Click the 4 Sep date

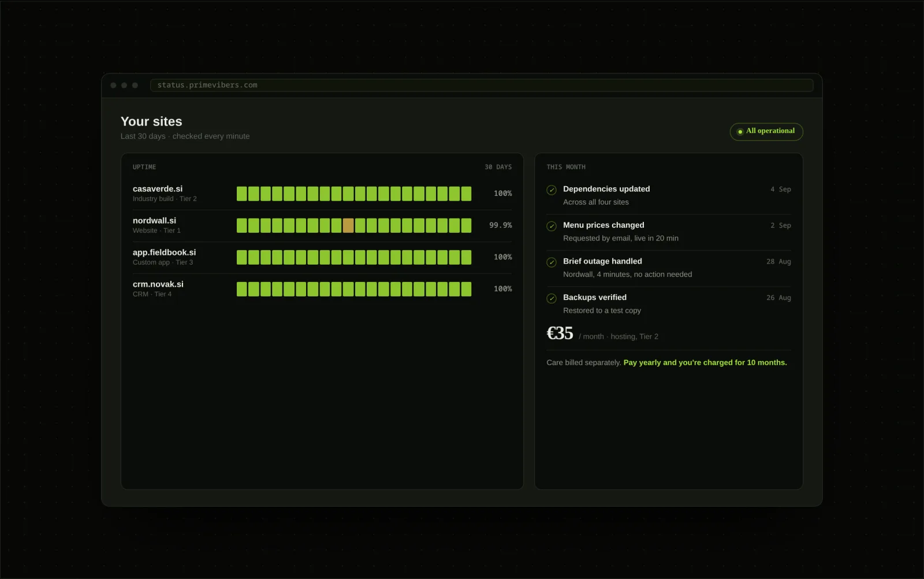(x=780, y=190)
